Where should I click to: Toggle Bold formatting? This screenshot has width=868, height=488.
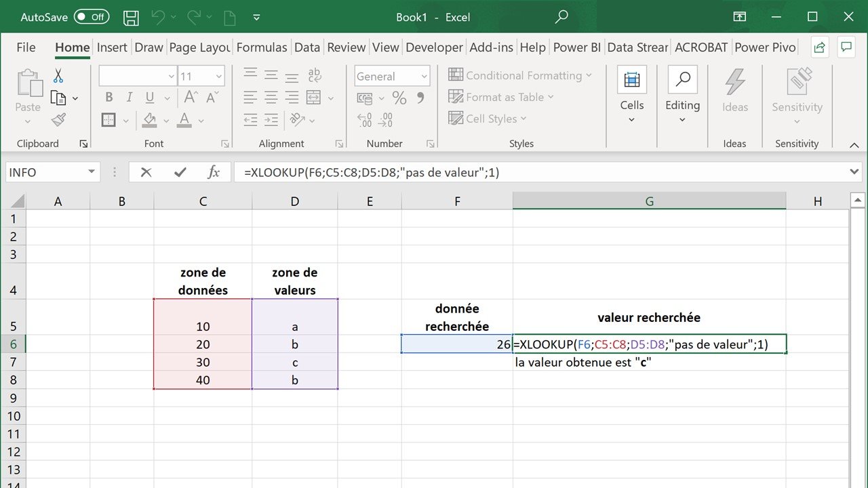point(108,98)
